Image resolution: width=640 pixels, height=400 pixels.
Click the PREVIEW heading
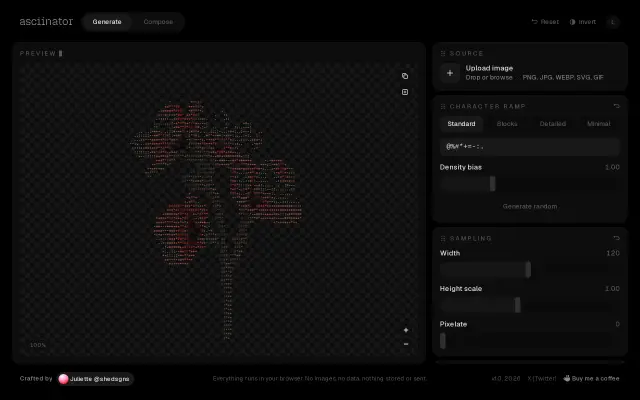click(x=38, y=53)
